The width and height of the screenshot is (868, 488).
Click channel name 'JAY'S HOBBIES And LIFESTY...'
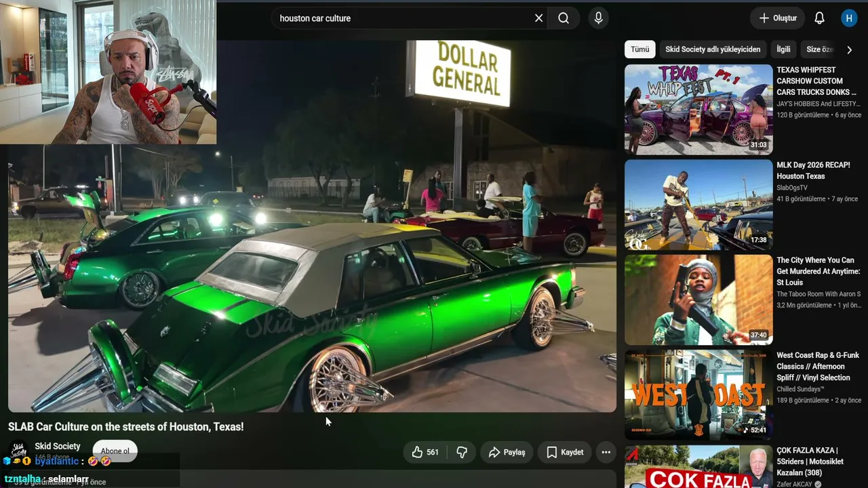click(x=818, y=104)
